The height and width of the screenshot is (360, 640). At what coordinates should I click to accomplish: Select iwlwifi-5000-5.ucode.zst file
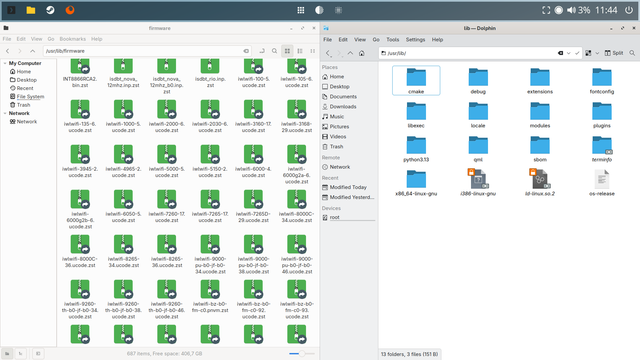167,161
